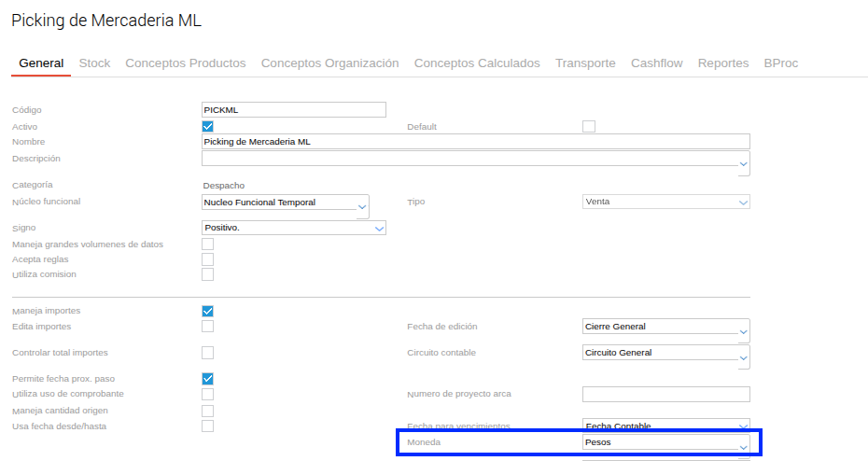868x461 pixels.
Task: Open the Conceptos Productos tab
Action: pos(185,63)
